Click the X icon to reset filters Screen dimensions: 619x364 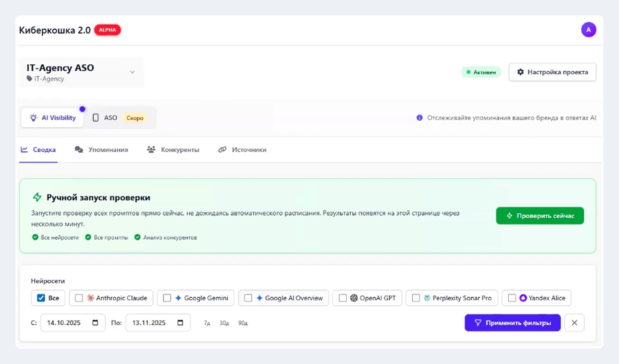pos(574,322)
